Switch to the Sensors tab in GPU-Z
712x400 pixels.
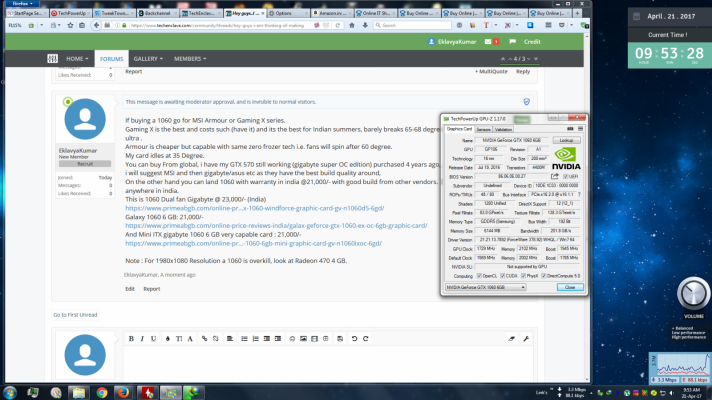pyautogui.click(x=484, y=129)
